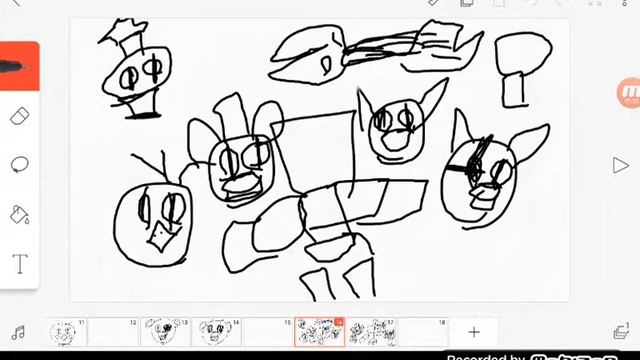The width and height of the screenshot is (640, 360).
Task: Select the Eraser tool
Action: coord(19,116)
